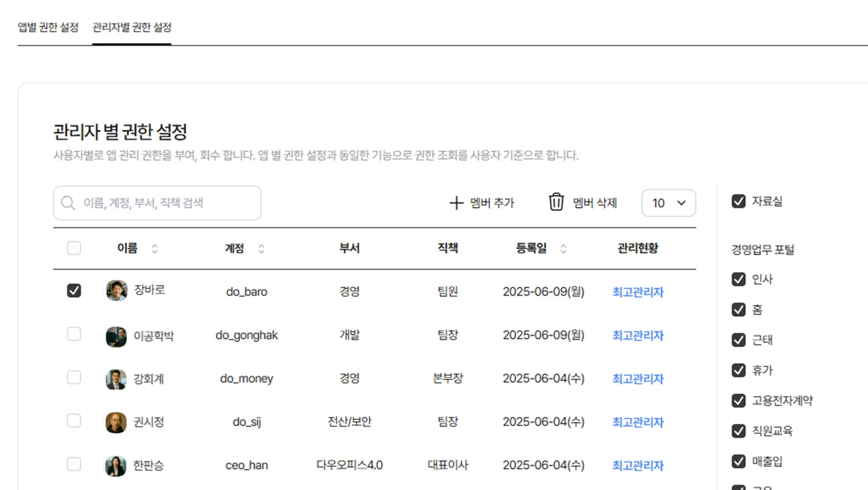868x490 pixels.
Task: Switch to the 앱별 권한 설정 tab
Action: [x=48, y=26]
